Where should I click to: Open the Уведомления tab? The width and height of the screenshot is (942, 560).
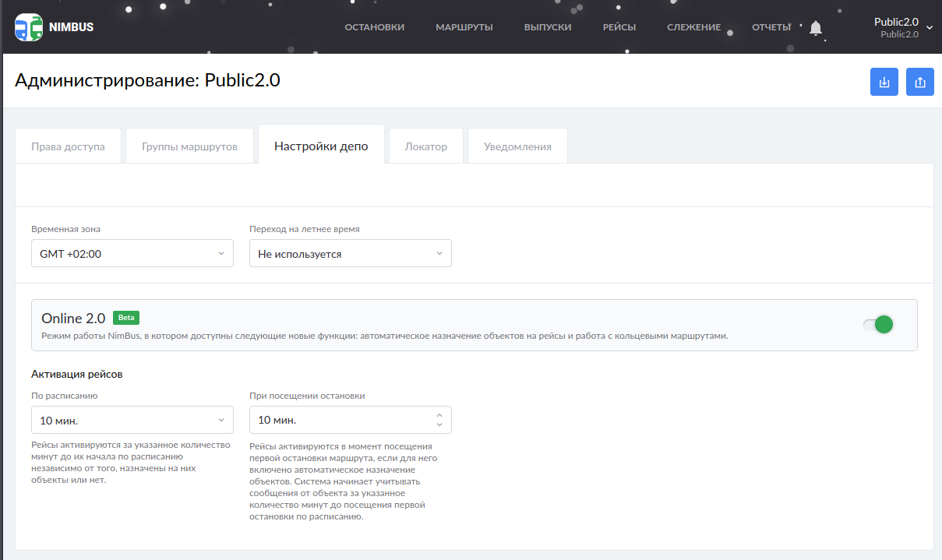click(517, 146)
